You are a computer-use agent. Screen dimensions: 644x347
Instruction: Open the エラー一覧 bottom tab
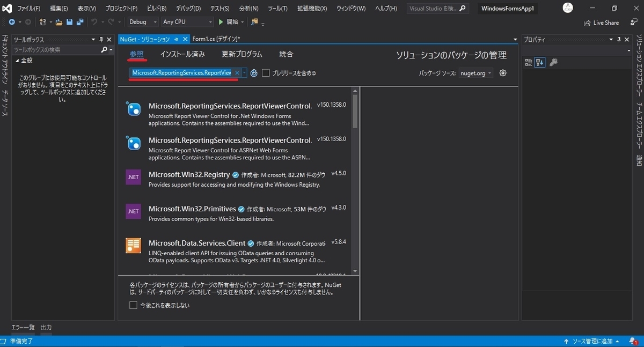point(23,327)
